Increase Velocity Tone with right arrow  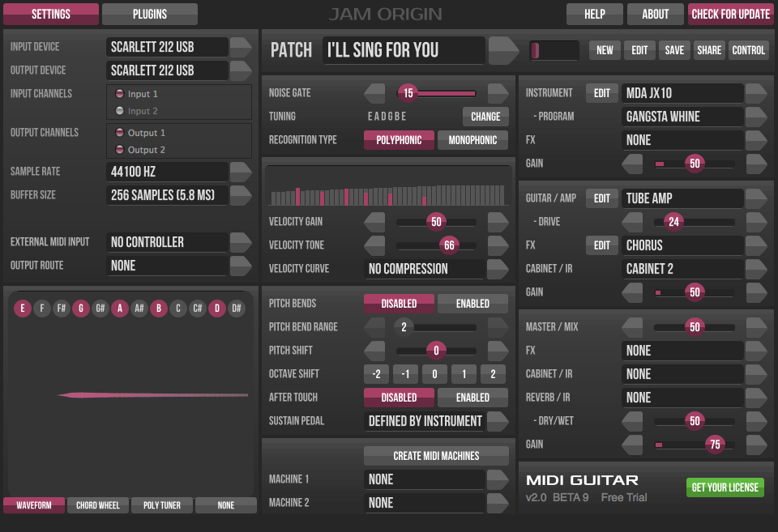pyautogui.click(x=498, y=245)
